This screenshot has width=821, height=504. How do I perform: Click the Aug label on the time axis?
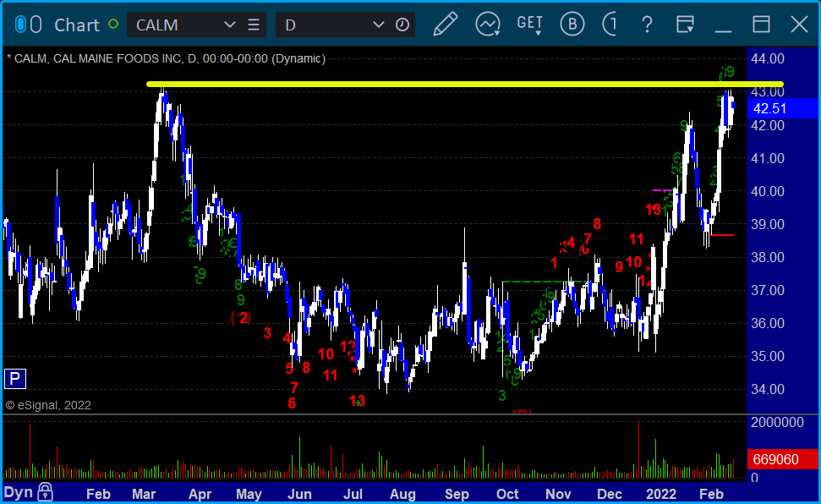[x=402, y=494]
